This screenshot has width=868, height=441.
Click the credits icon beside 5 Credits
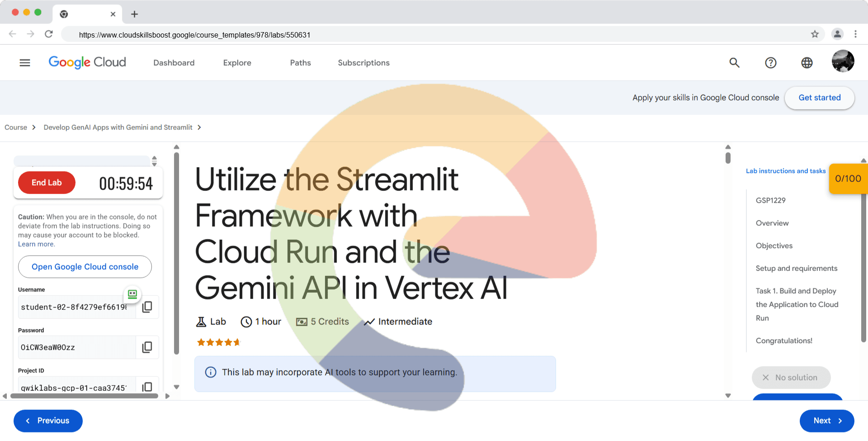(302, 322)
